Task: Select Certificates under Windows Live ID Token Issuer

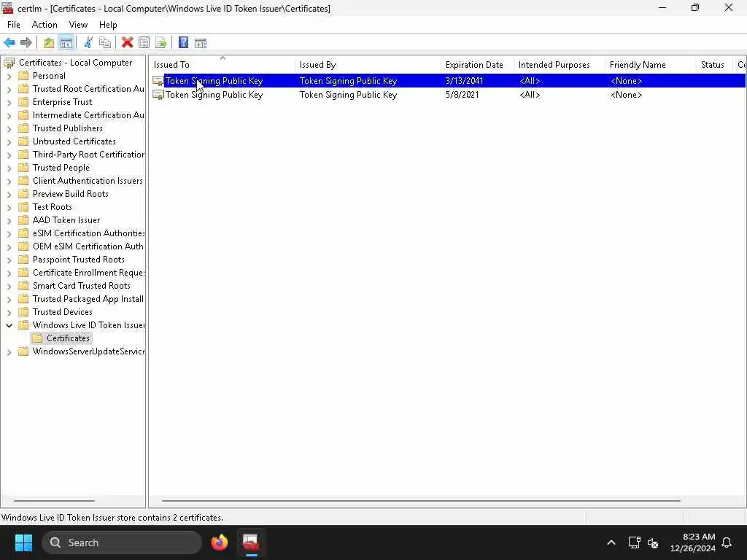Action: [68, 338]
